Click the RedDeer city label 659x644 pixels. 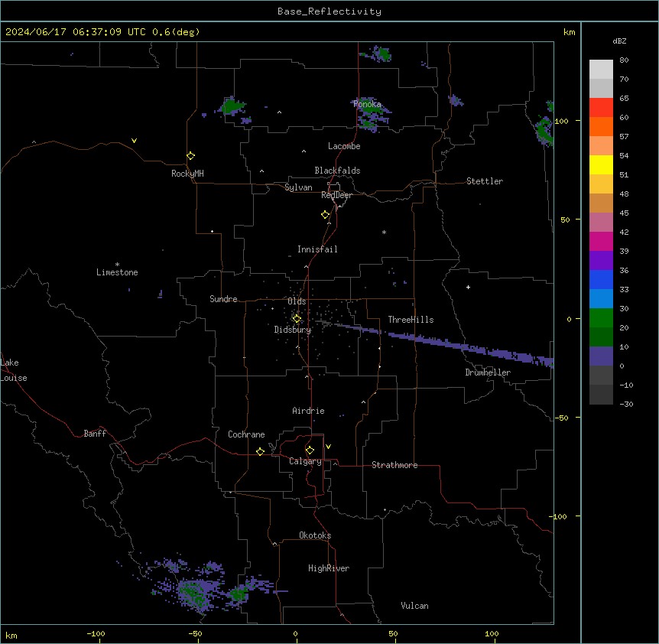336,195
